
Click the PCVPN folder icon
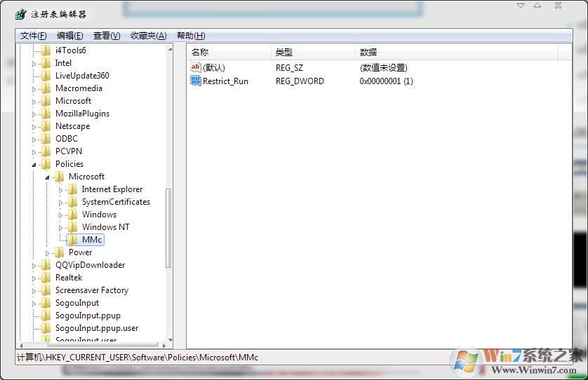(x=46, y=151)
